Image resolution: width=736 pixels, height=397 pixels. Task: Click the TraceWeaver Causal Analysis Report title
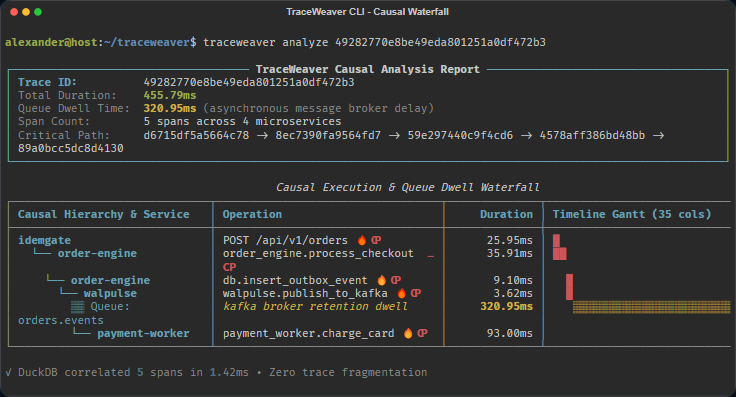click(368, 69)
